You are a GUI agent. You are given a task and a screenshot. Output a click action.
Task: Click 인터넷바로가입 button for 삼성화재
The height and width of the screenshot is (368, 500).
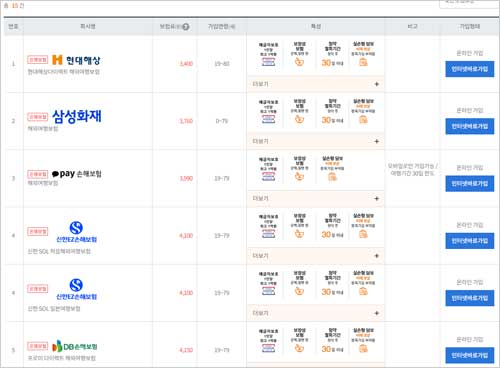pos(470,126)
